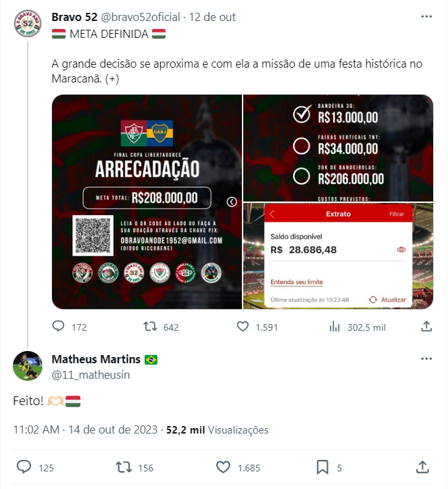Viewport: 448px width, 489px height.
Task: Share the Bravo 52 tweet
Action: coord(426,327)
